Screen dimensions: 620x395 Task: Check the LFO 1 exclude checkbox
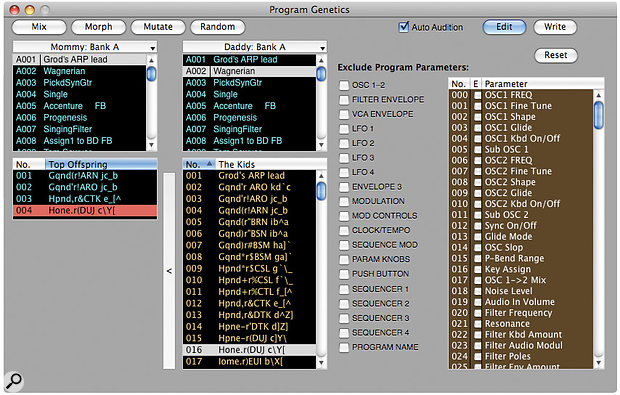[344, 129]
